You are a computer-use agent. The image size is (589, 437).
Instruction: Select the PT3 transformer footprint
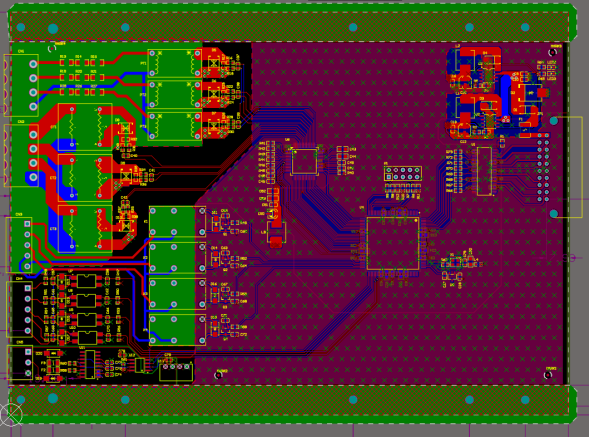[x=175, y=127]
